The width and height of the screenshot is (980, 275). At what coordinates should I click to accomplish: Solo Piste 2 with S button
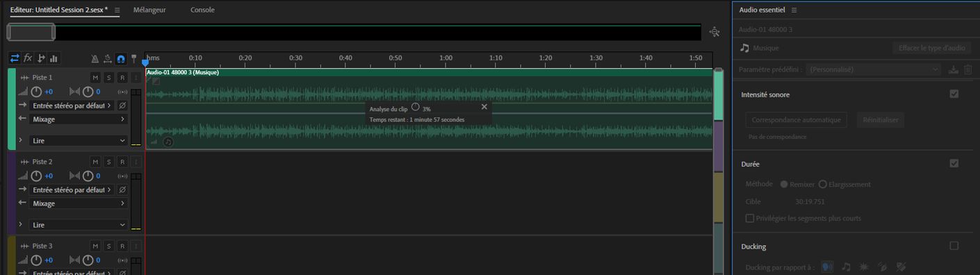point(108,162)
